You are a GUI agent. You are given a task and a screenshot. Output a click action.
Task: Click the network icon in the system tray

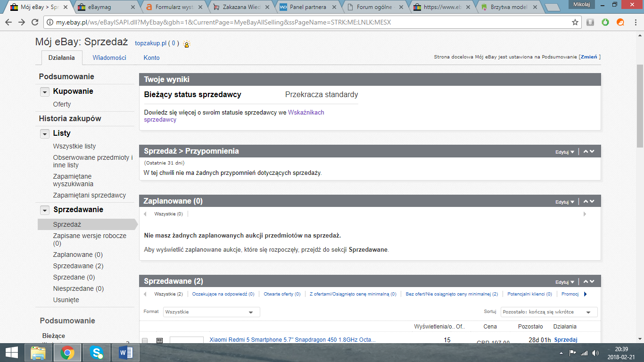tap(584, 353)
